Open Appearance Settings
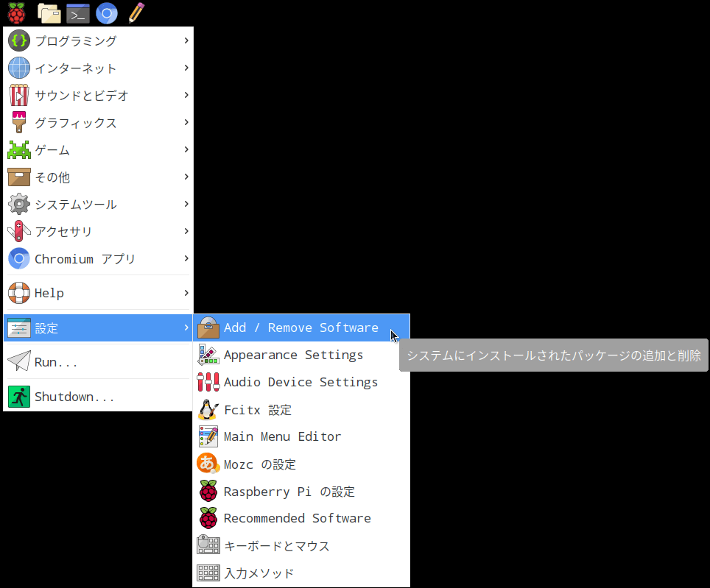The image size is (710, 588). pos(301,355)
